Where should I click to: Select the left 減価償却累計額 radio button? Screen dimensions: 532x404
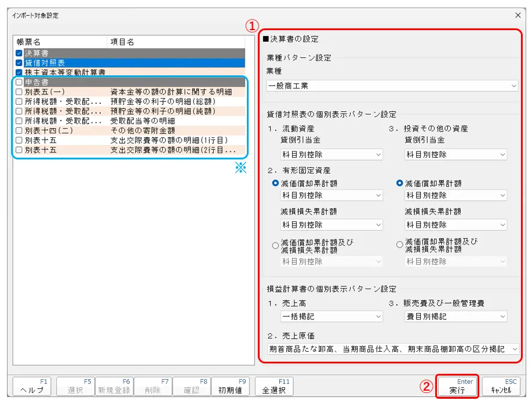[x=276, y=183]
